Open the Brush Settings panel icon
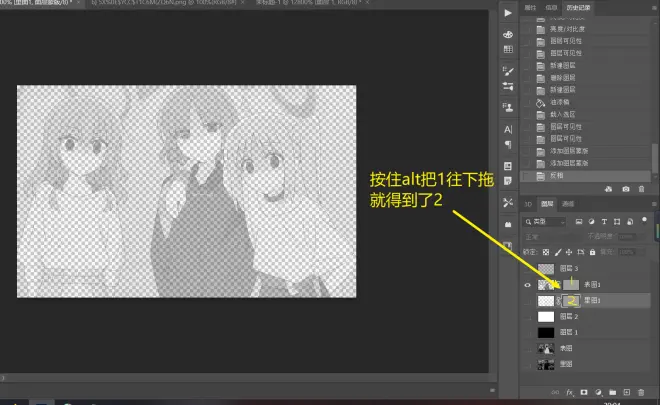This screenshot has height=405, width=660. tap(508, 71)
